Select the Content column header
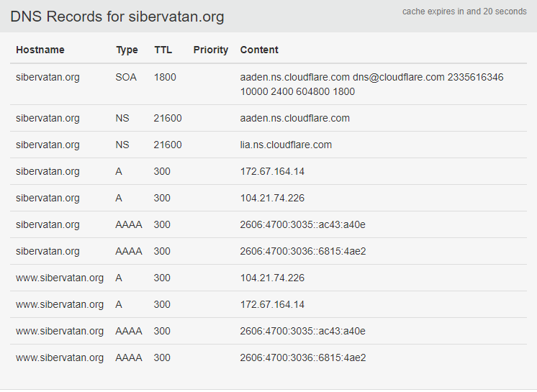The image size is (537, 392). click(x=259, y=50)
